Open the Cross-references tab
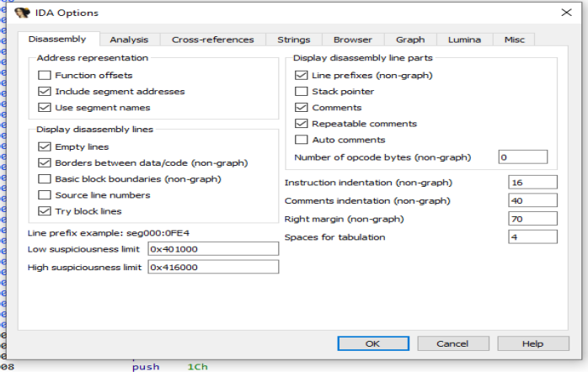 point(212,40)
